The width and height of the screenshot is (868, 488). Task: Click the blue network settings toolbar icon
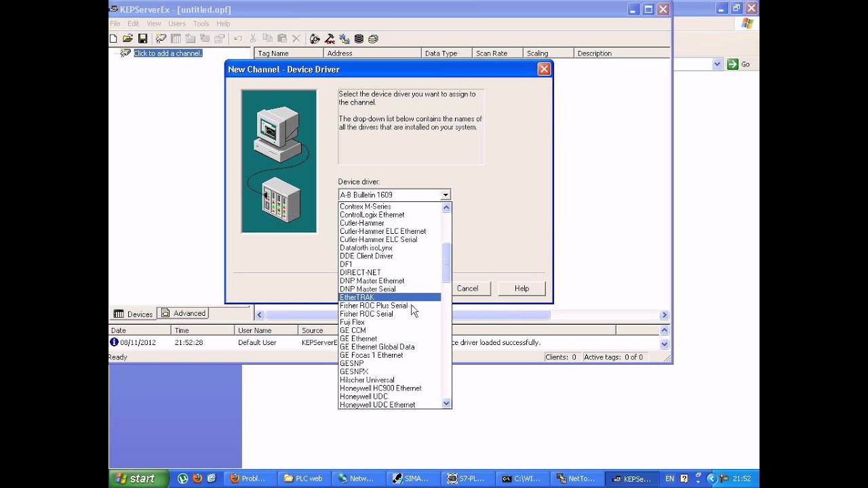tap(344, 39)
